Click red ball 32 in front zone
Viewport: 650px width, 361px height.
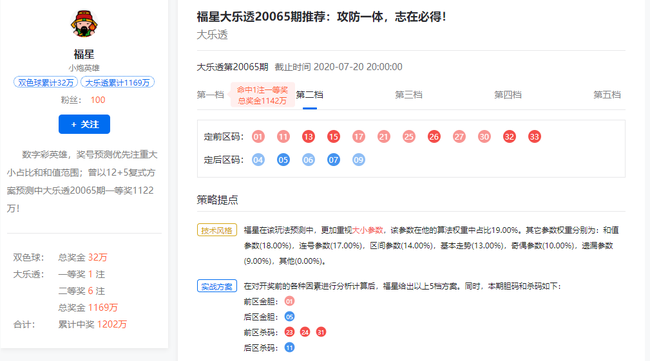point(509,137)
